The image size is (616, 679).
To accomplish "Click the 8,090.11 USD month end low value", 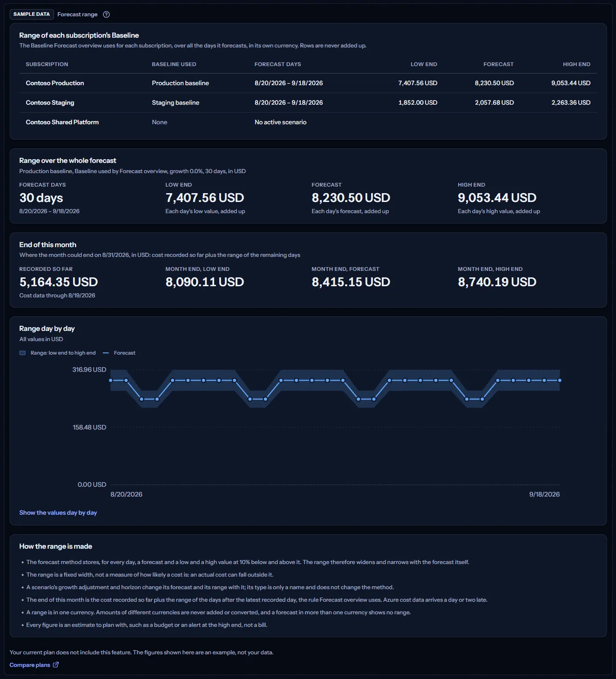I will 205,282.
